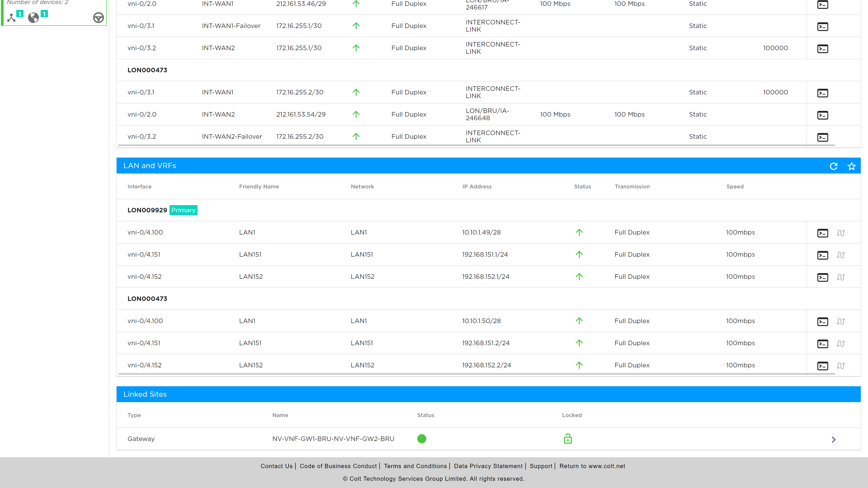Click LON000473 device heading in LAN table

tap(147, 299)
